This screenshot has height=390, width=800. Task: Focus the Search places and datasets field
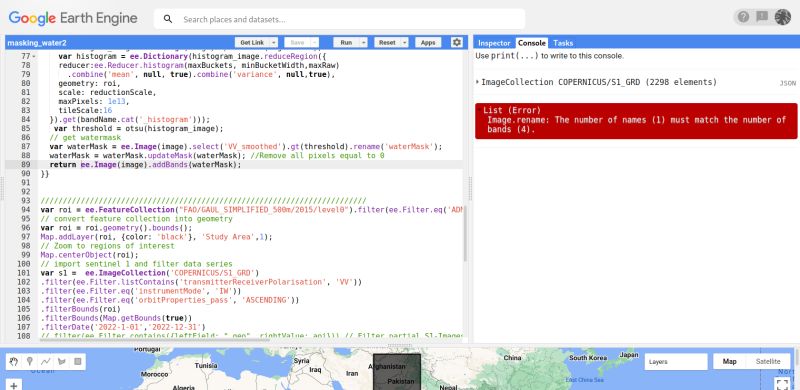(x=339, y=19)
